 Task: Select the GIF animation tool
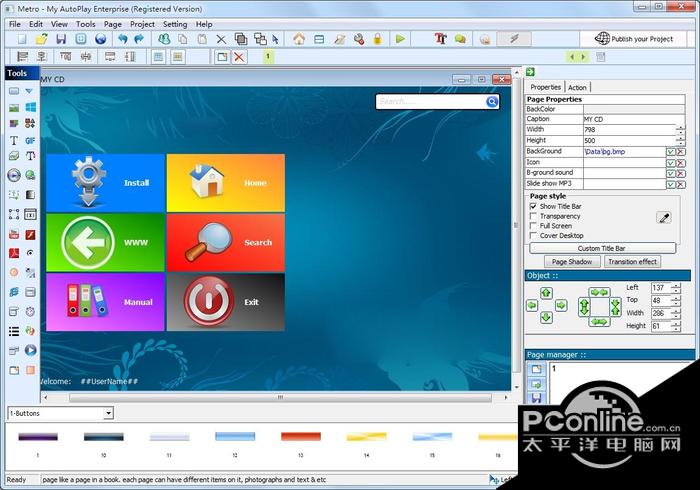[30, 141]
